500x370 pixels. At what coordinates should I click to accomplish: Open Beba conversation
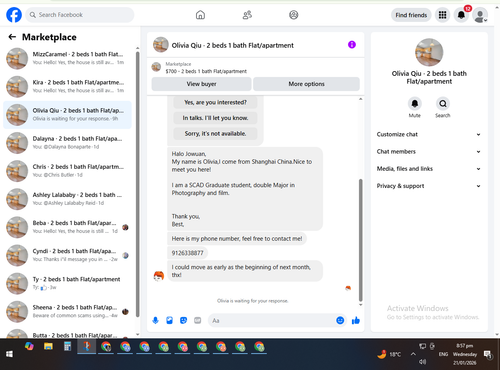[x=67, y=227]
